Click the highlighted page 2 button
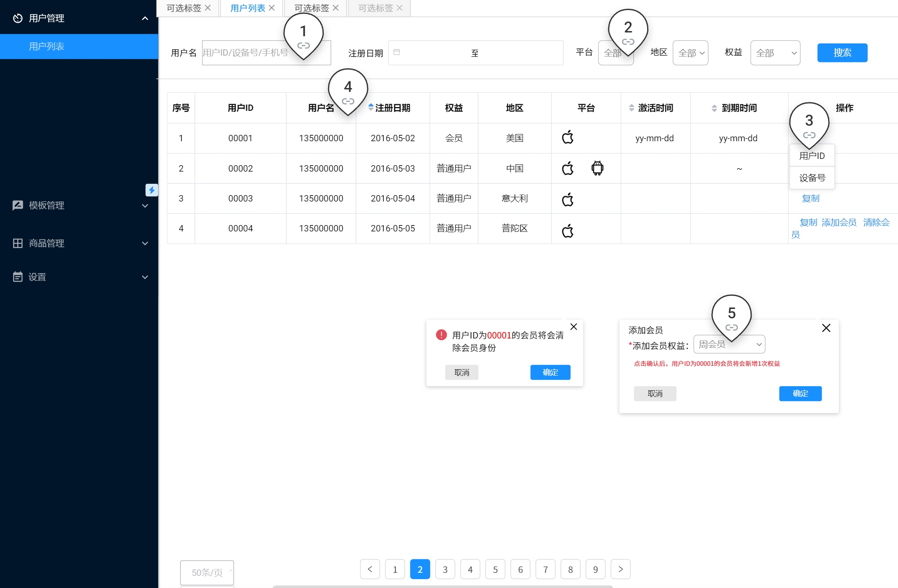The height and width of the screenshot is (588, 898). point(420,569)
